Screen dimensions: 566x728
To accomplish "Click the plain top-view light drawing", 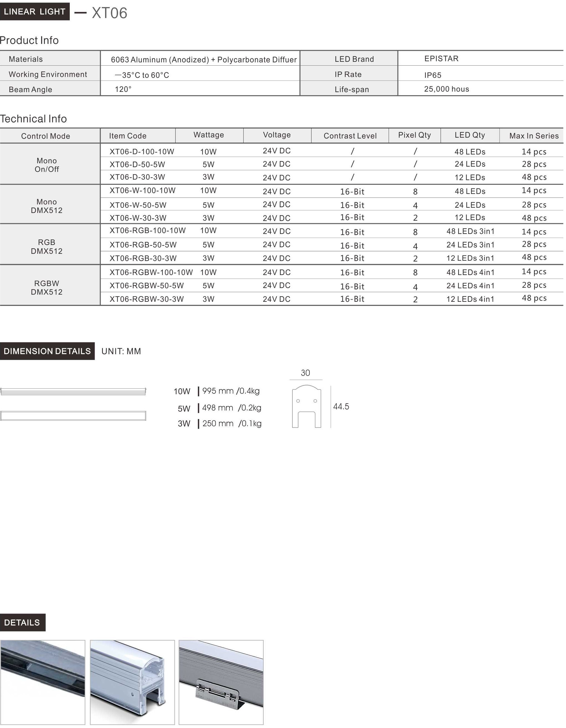I will 73,416.
